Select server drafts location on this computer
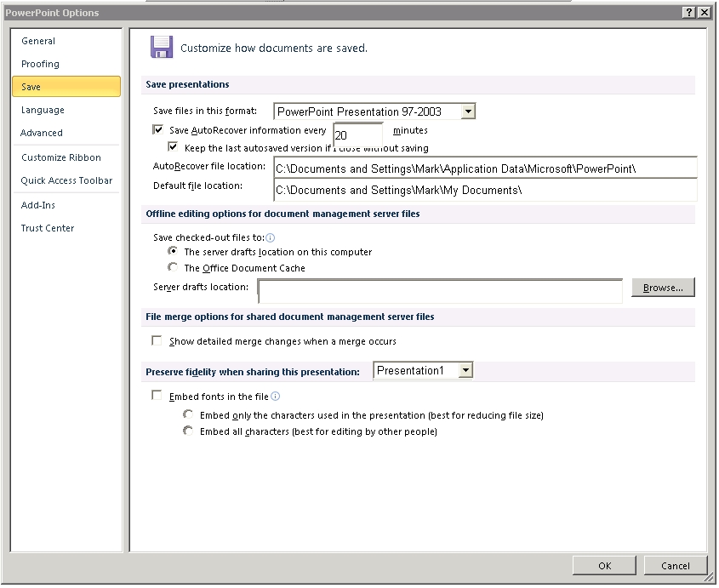This screenshot has width=719, height=588. [173, 251]
